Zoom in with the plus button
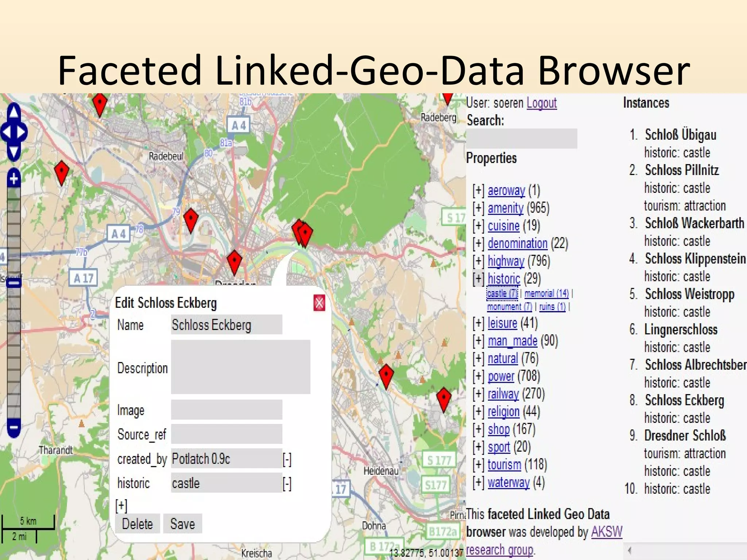Viewport: 747px width, 560px height. [x=14, y=179]
